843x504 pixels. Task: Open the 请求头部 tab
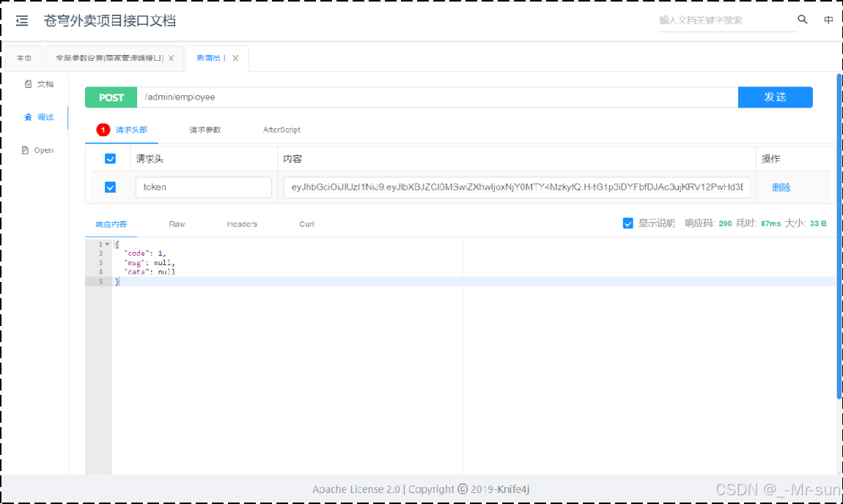click(x=122, y=130)
